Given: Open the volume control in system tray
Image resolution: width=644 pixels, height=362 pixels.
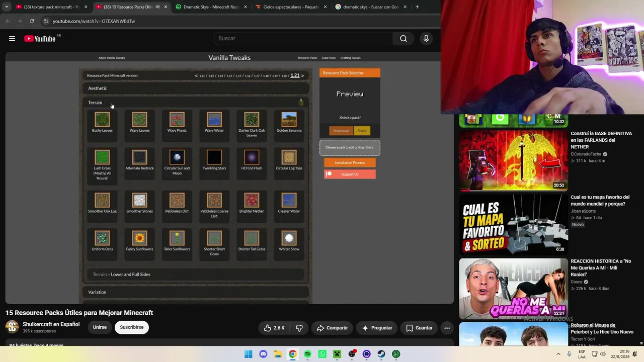Looking at the screenshot, I should 604,354.
